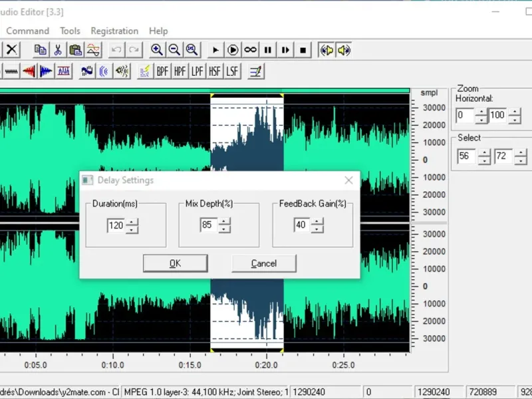Viewport: 532px width, 399px height.
Task: Click the Zoom In magnifier icon
Action: 157,50
